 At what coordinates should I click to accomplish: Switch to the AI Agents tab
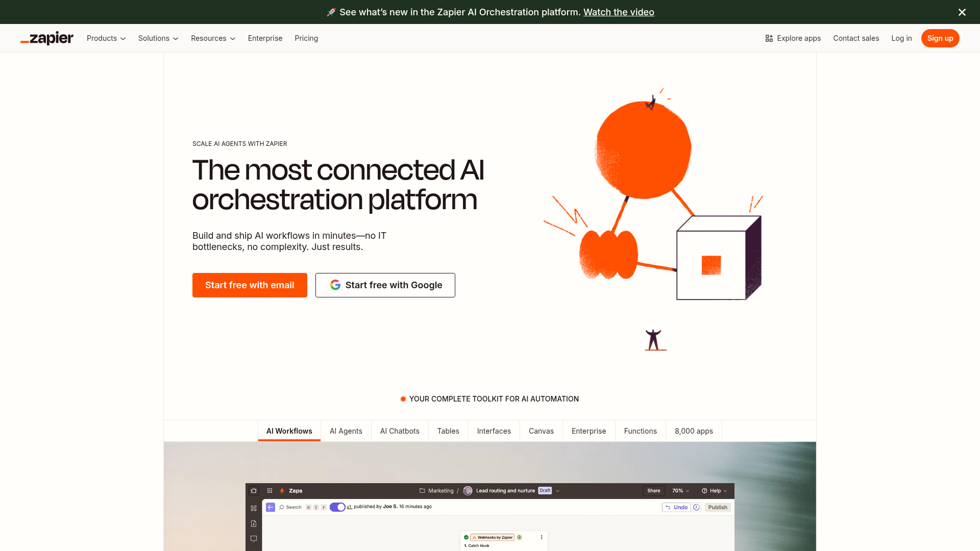pos(346,431)
